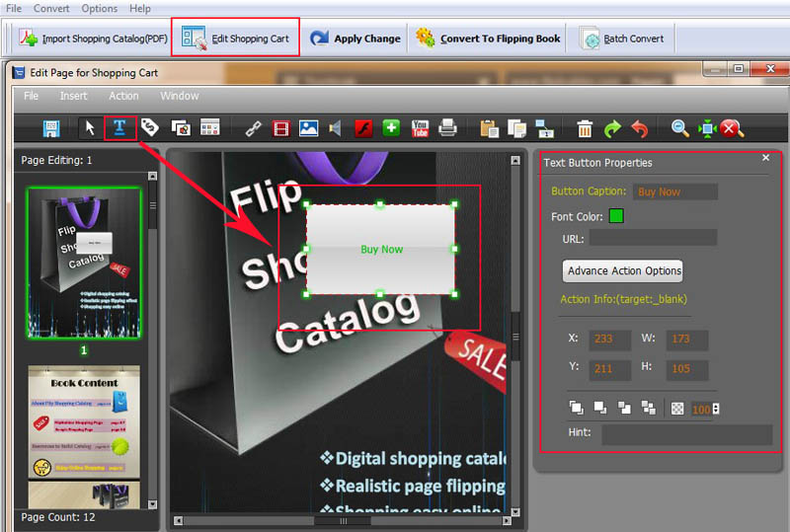Click the opacity checkerboard icon
Image resolution: width=790 pixels, height=532 pixels.
[677, 409]
